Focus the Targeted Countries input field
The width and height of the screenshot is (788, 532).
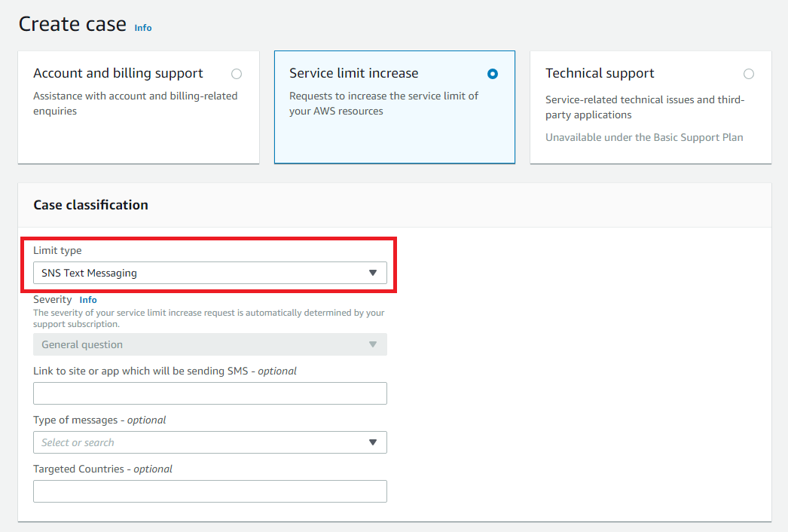pyautogui.click(x=210, y=491)
